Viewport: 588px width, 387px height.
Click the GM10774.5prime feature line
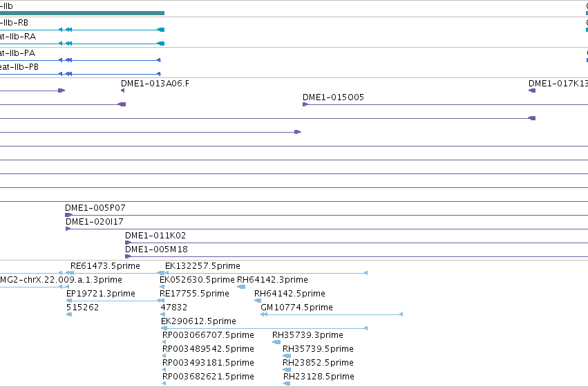tap(332, 314)
